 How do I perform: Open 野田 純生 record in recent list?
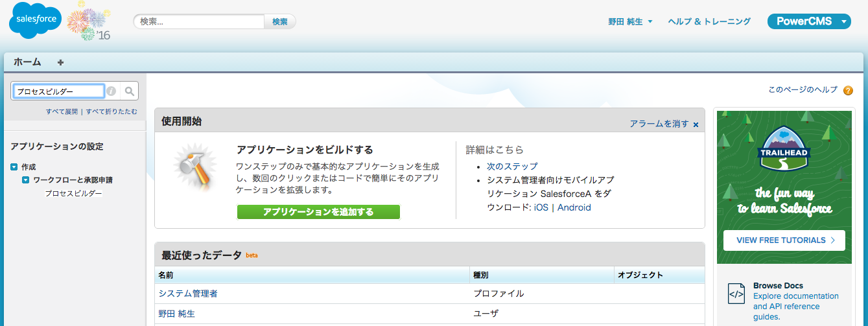[177, 314]
